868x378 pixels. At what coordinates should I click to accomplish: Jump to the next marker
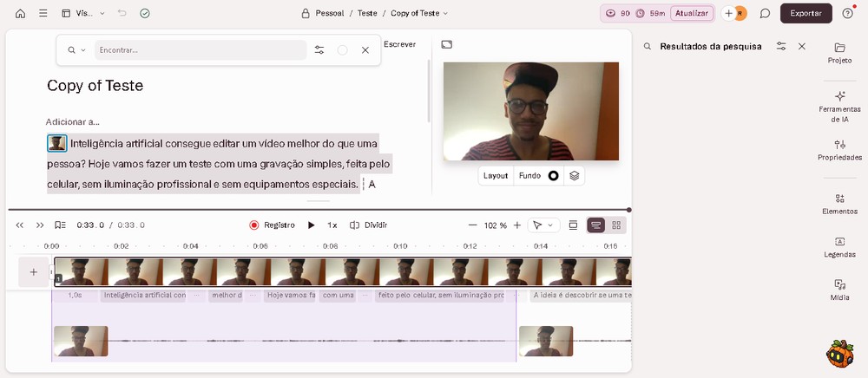[40, 225]
